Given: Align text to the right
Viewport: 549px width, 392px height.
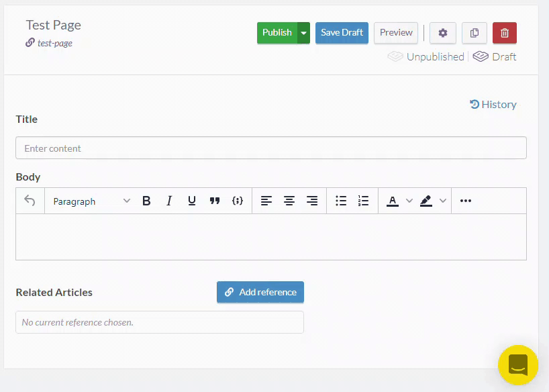Looking at the screenshot, I should (x=312, y=201).
